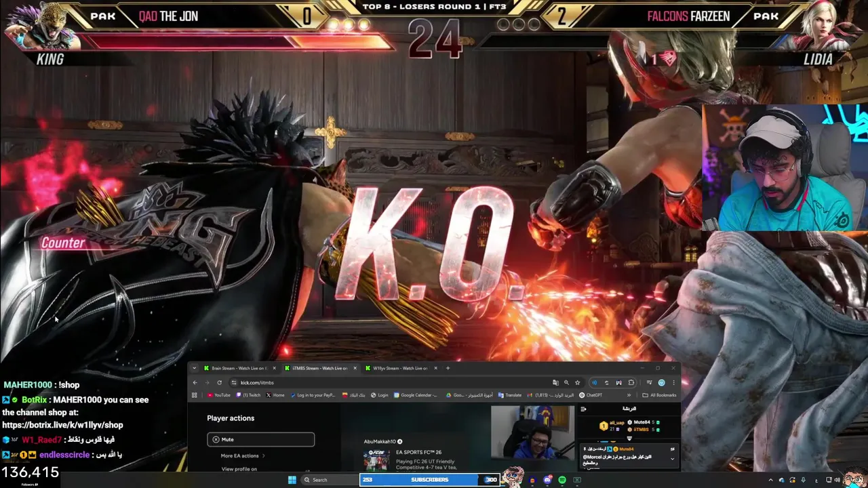Open the translate page icon in address bar
Screen dimensions: 868x488
click(x=555, y=382)
